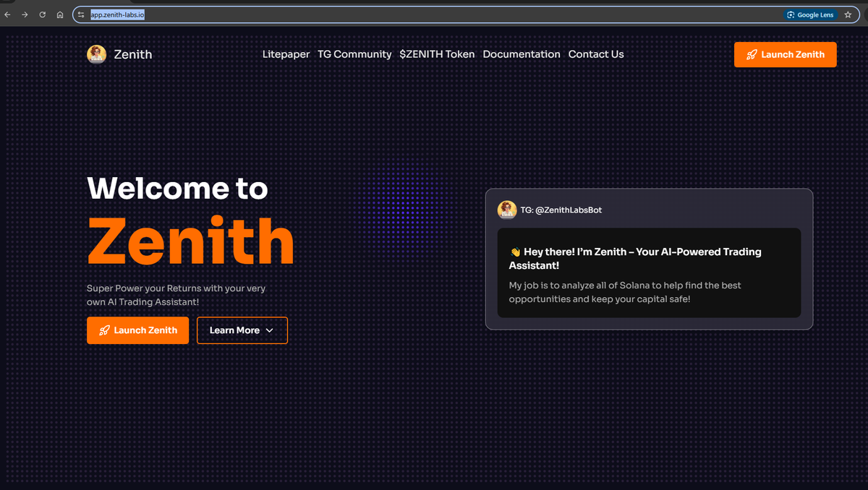Navigate back using the browser arrow
This screenshot has height=490, width=868.
click(x=8, y=14)
